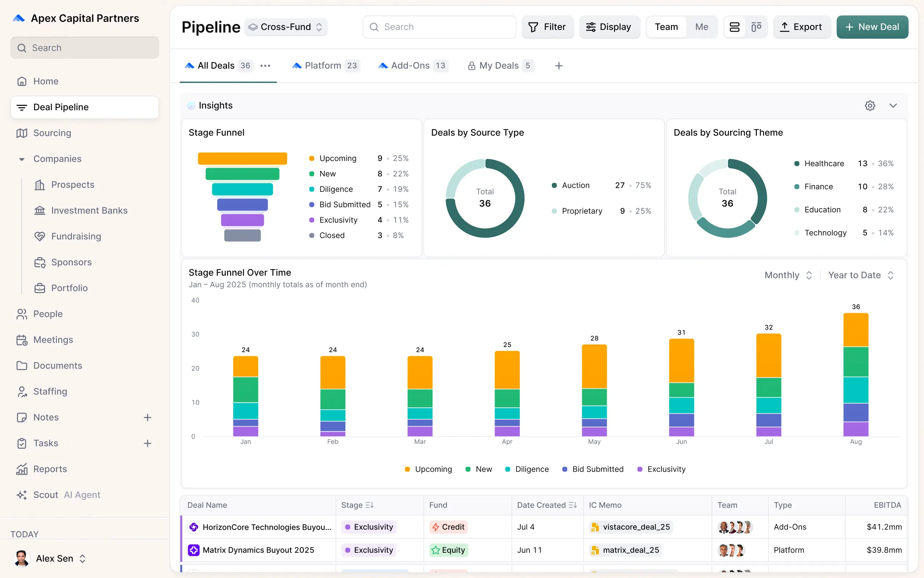Add a new task with plus icon
The width and height of the screenshot is (924, 578).
click(147, 444)
